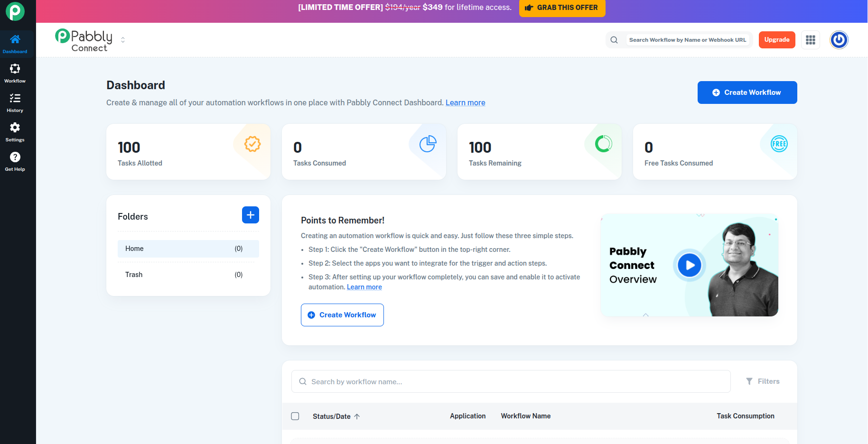Open the Get Help sidebar item
The image size is (868, 444).
15,161
